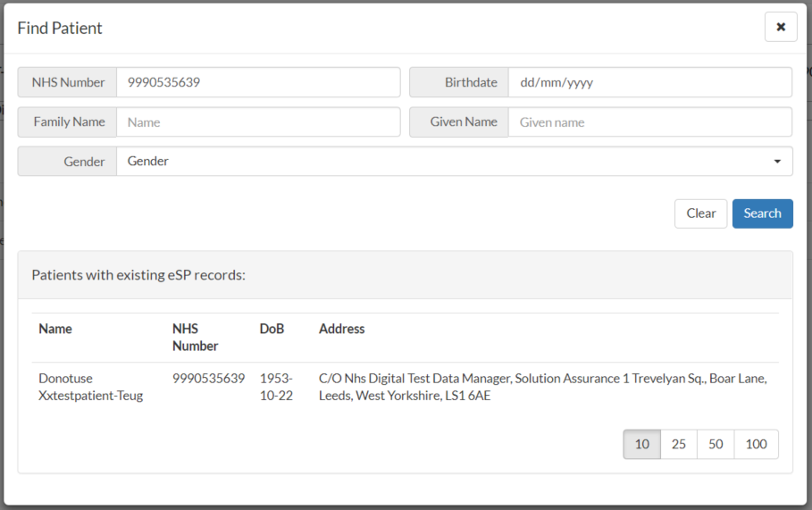Click the Given Name text field
This screenshot has width=812, height=510.
pos(650,122)
